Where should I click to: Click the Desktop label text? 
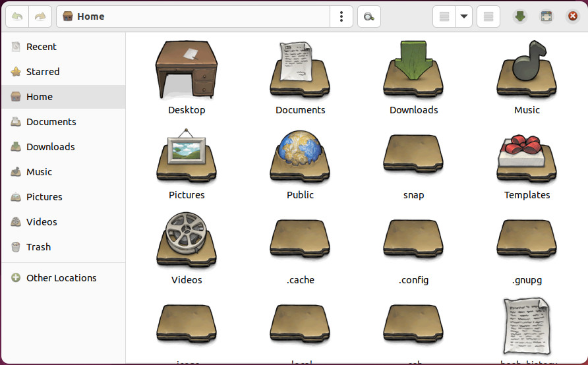(x=187, y=110)
